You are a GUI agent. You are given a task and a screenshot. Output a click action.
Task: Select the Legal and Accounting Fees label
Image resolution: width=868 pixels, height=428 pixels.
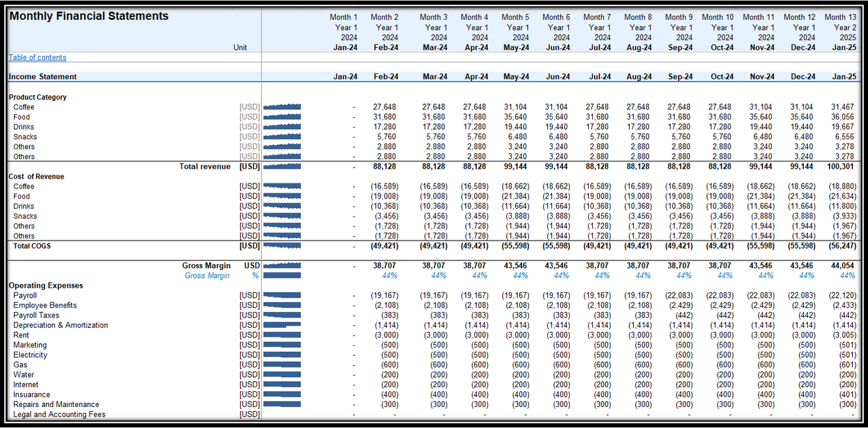[x=59, y=414]
